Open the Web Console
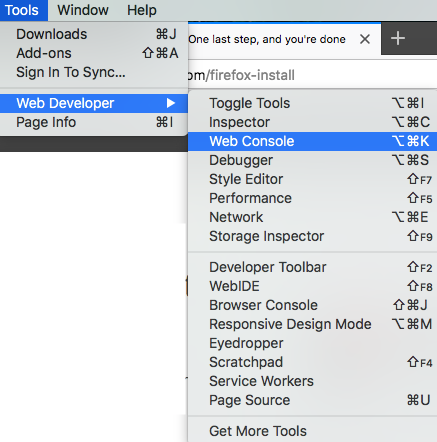 coord(312,141)
